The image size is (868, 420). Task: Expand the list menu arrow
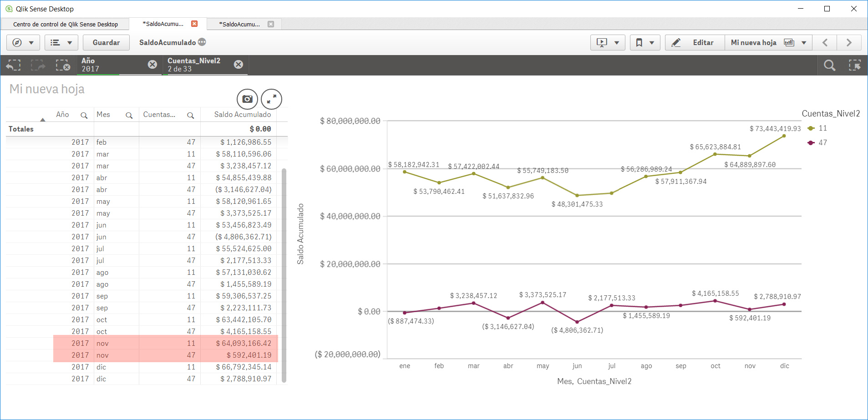[70, 43]
